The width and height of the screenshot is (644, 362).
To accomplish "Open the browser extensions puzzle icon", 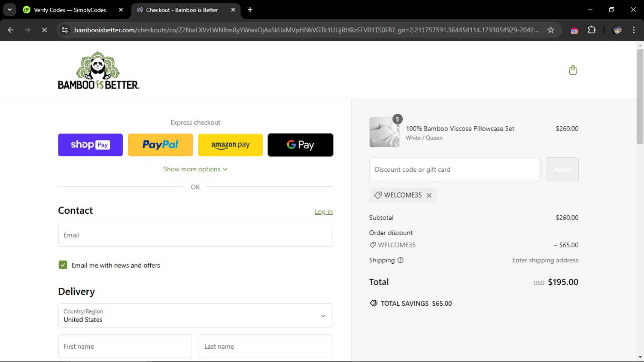I will coord(592,30).
